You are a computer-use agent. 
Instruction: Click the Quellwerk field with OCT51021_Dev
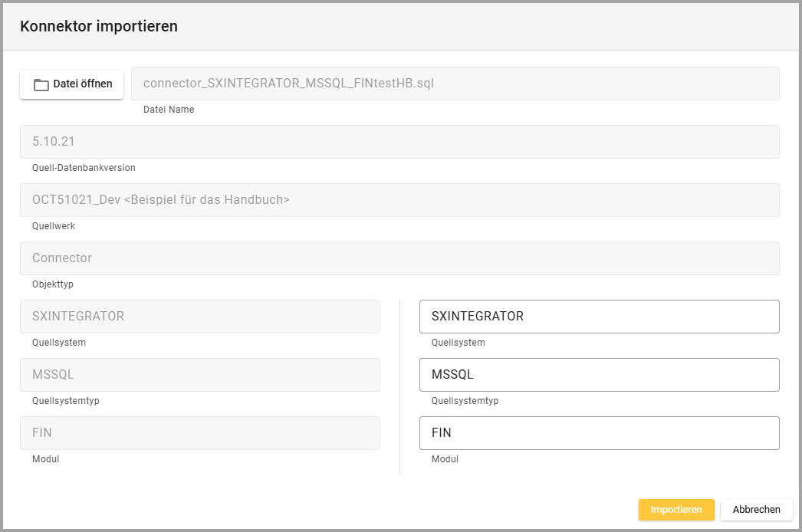tap(399, 200)
